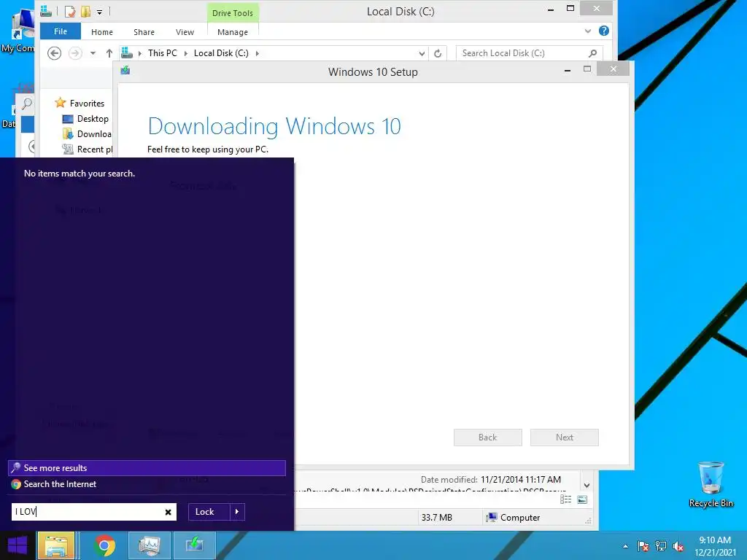This screenshot has height=560, width=747.
Task: Open the monitor app on the taskbar
Action: pos(149,545)
